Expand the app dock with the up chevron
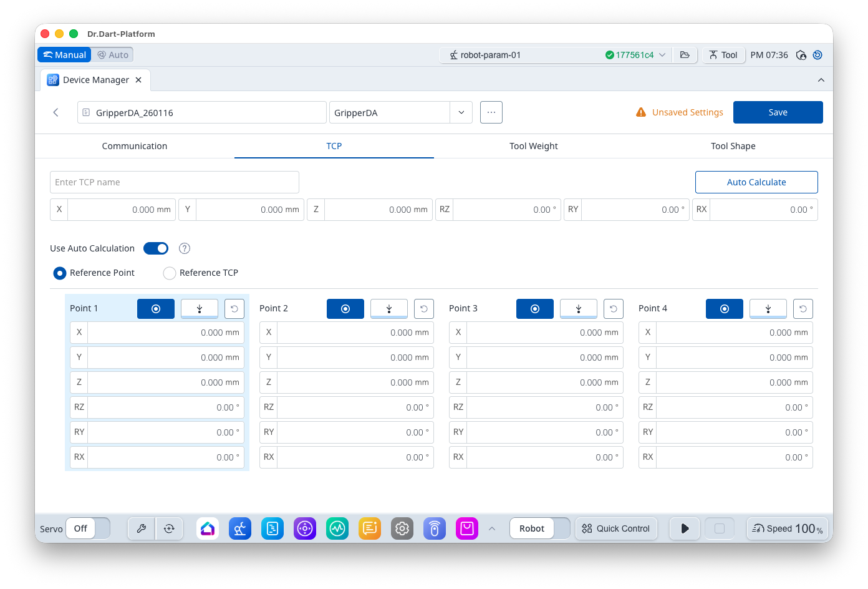 pyautogui.click(x=492, y=528)
